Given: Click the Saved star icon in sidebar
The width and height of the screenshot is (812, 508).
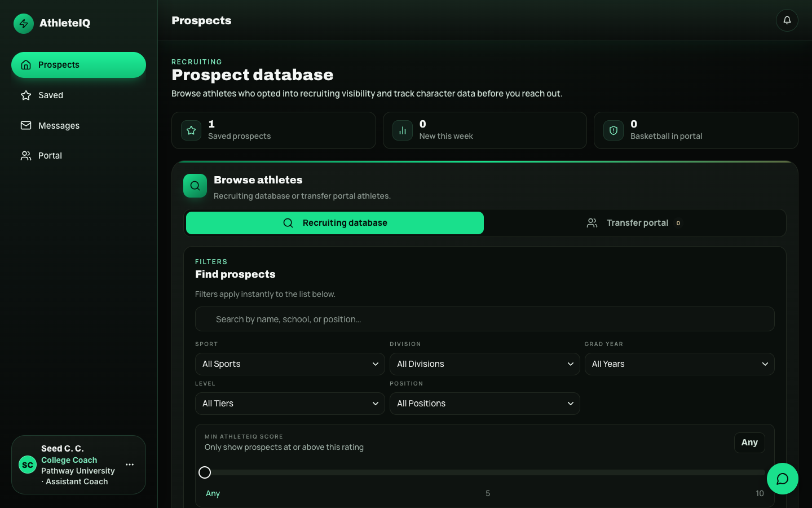Looking at the screenshot, I should coord(26,95).
